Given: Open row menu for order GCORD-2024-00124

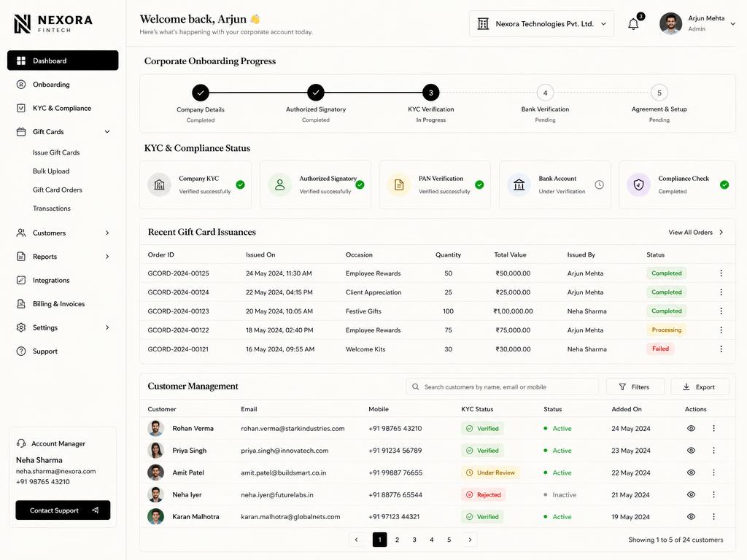Looking at the screenshot, I should (x=721, y=292).
